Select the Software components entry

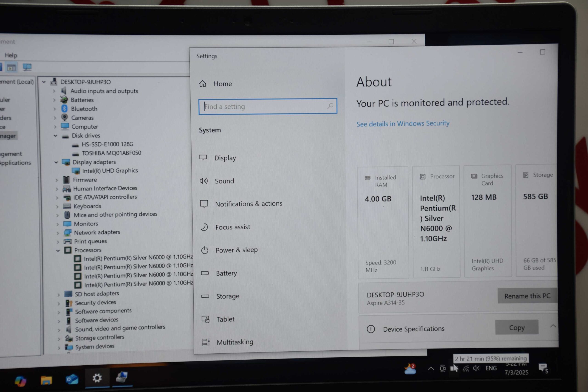[x=103, y=311]
